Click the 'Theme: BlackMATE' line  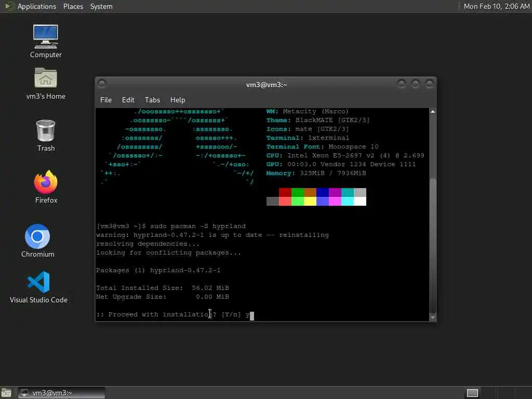point(318,120)
